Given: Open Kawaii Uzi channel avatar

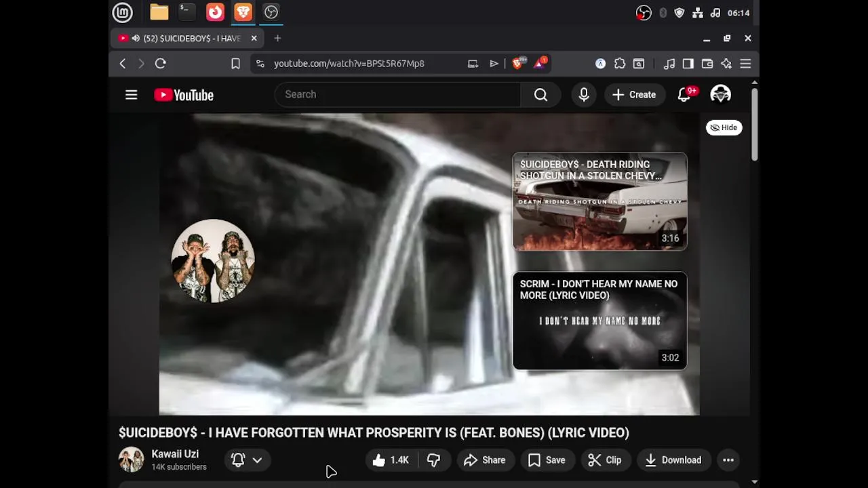Looking at the screenshot, I should tap(132, 460).
